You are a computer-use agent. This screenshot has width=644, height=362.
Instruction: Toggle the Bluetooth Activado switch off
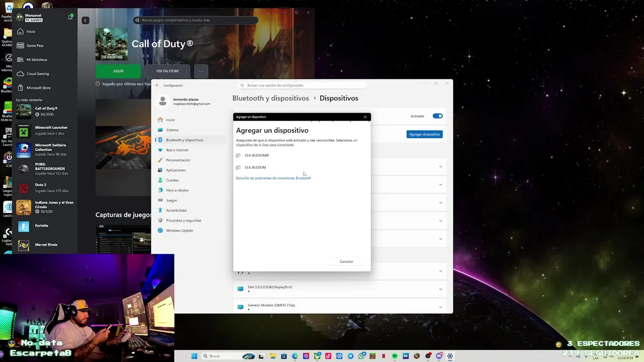[x=438, y=116]
